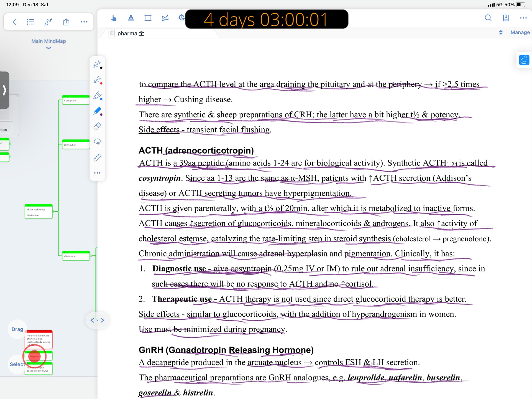Select the Human chorionic gonadotropin (hCG) node
Screen dimensions: 532x399
[x=39, y=368]
